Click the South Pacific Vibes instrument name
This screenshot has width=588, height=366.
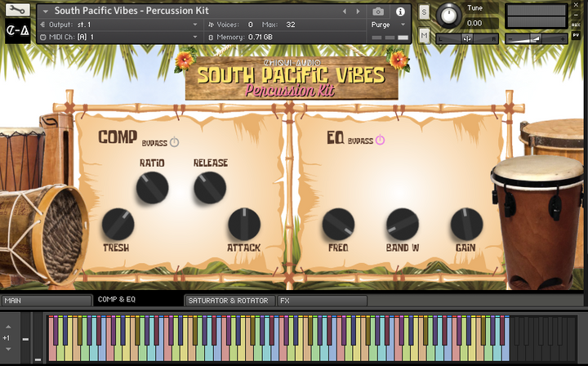click(x=131, y=11)
